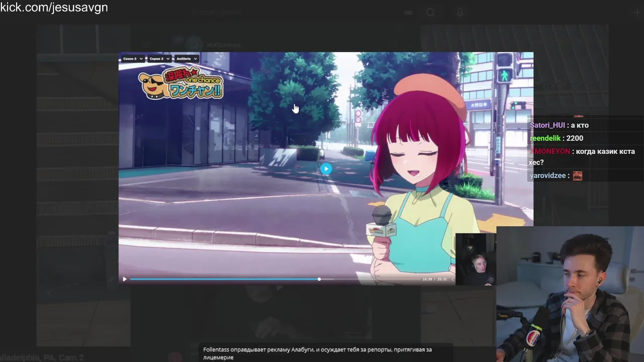Click the chat message '2200'
Viewport: 644px width, 362px height.
(575, 138)
